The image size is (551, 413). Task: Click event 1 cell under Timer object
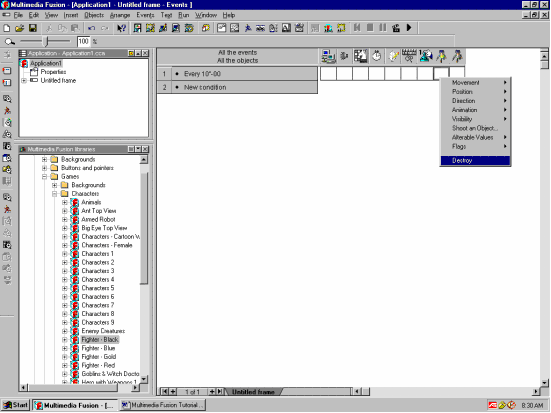pos(377,73)
